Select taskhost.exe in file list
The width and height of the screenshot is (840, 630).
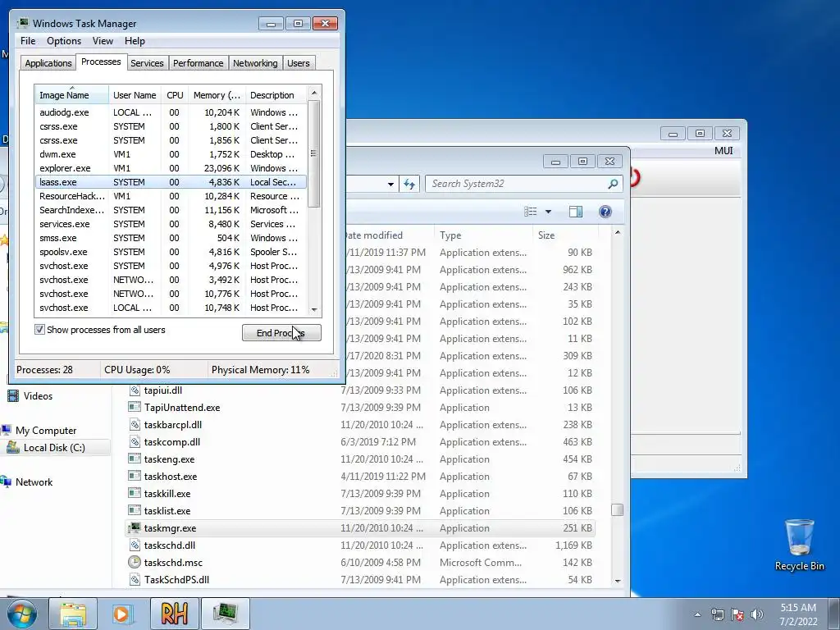pyautogui.click(x=360, y=477)
